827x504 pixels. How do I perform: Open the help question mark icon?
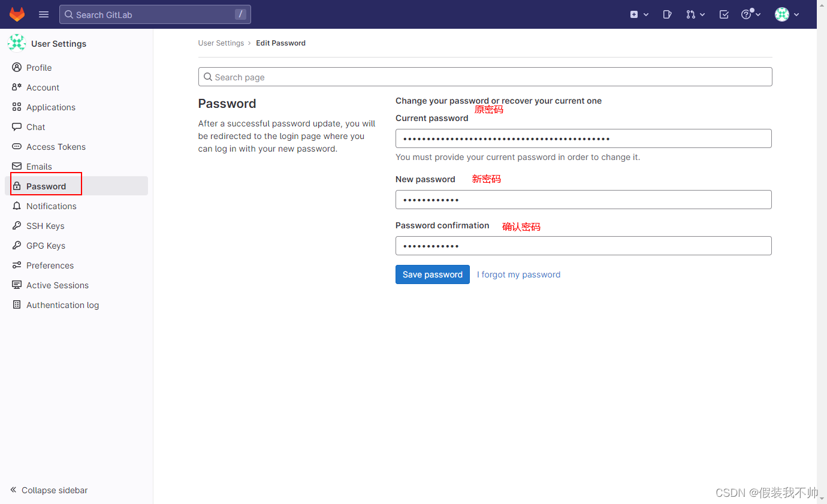(x=746, y=14)
